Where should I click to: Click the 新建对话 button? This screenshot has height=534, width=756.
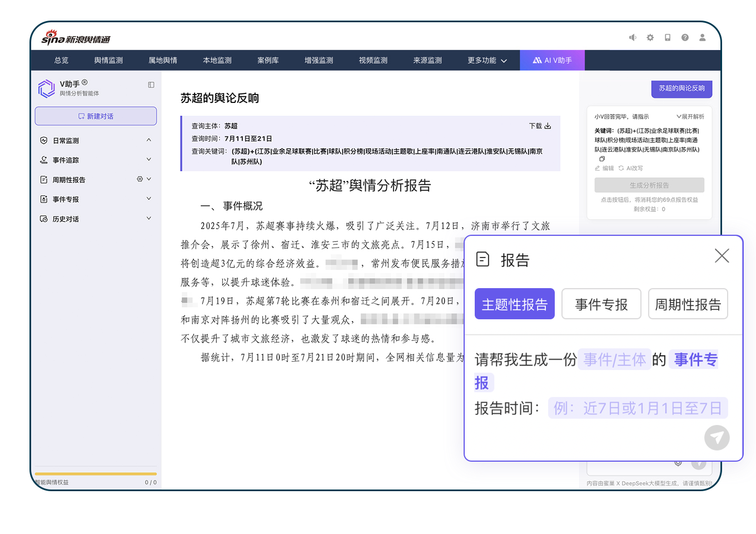[x=96, y=116]
